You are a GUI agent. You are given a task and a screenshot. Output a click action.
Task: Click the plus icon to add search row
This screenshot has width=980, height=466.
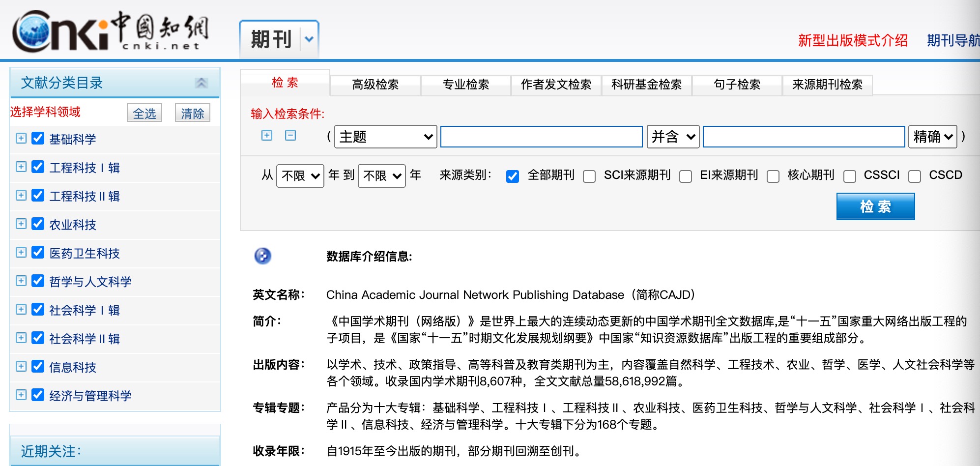point(267,135)
